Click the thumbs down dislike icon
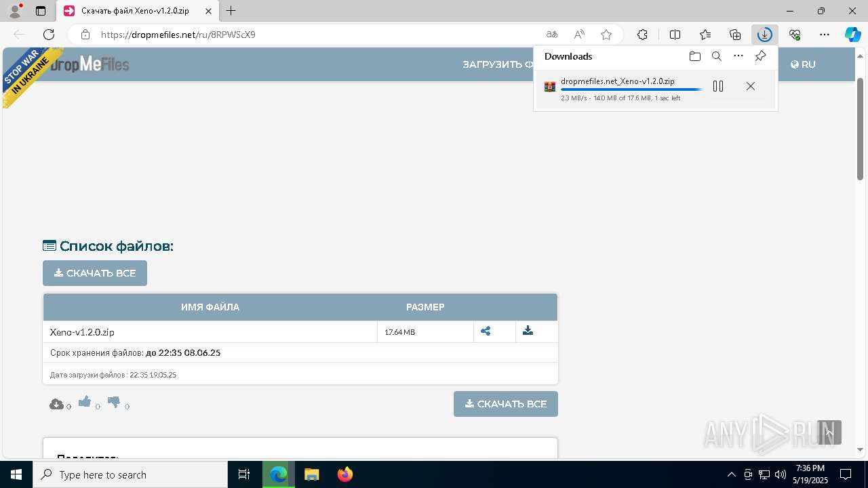 [114, 402]
